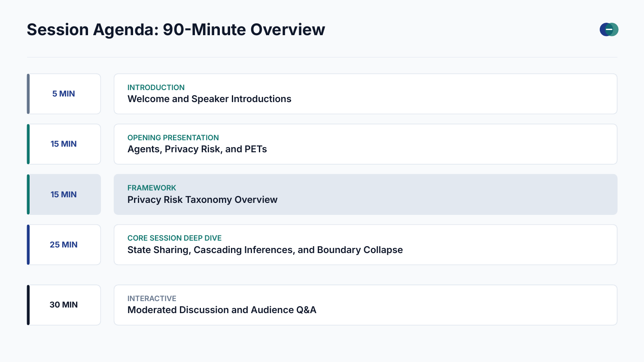Click the 'OPENING PRESENTATION' label
Image resolution: width=644 pixels, height=362 pixels.
tap(173, 138)
